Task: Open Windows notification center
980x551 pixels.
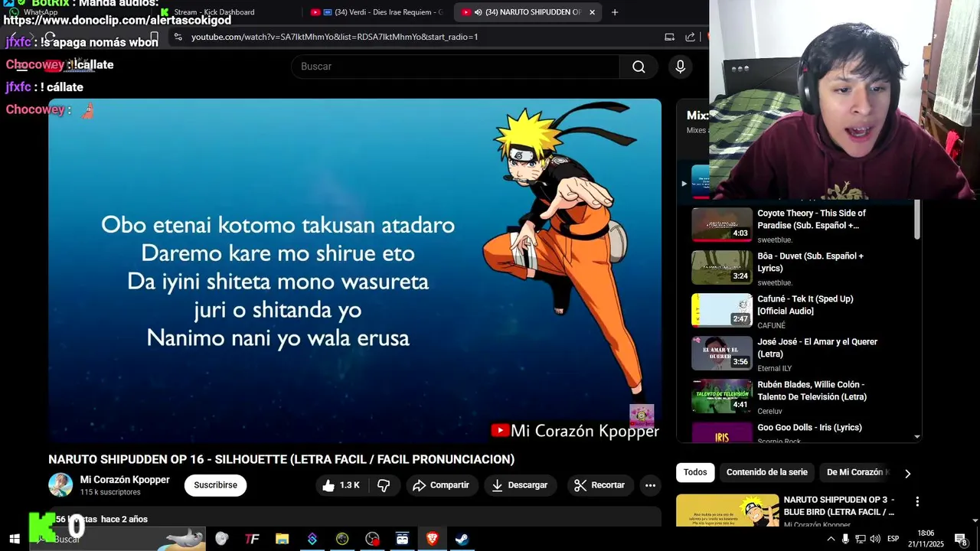Action: pyautogui.click(x=961, y=539)
